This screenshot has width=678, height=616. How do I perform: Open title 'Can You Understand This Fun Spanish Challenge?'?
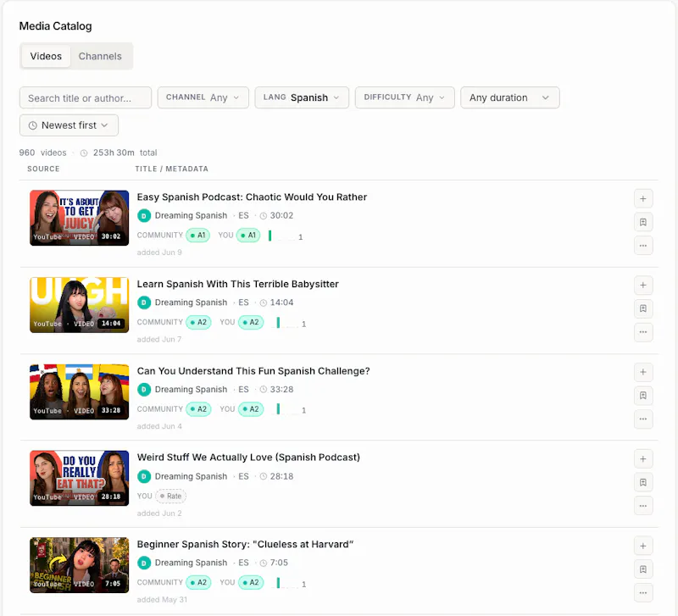pos(253,371)
